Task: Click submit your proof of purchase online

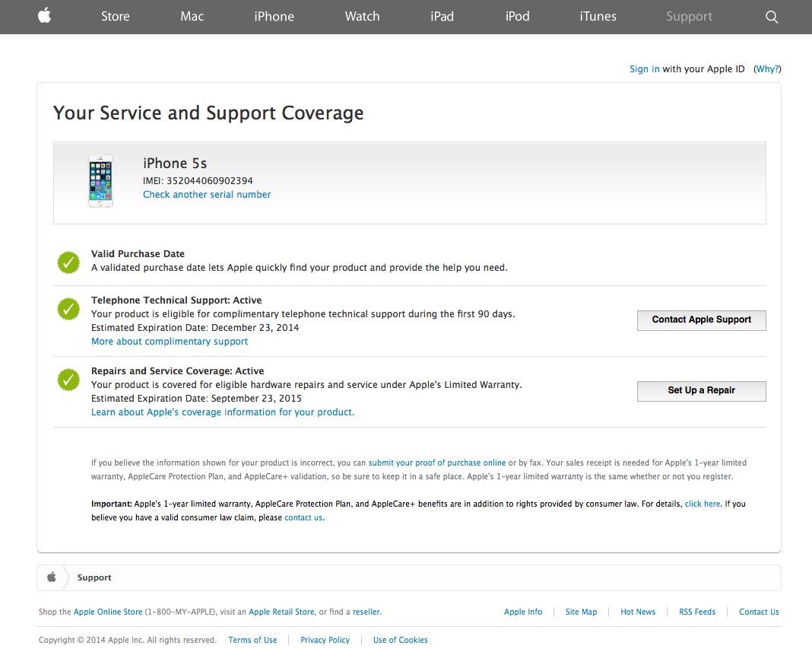Action: [437, 463]
